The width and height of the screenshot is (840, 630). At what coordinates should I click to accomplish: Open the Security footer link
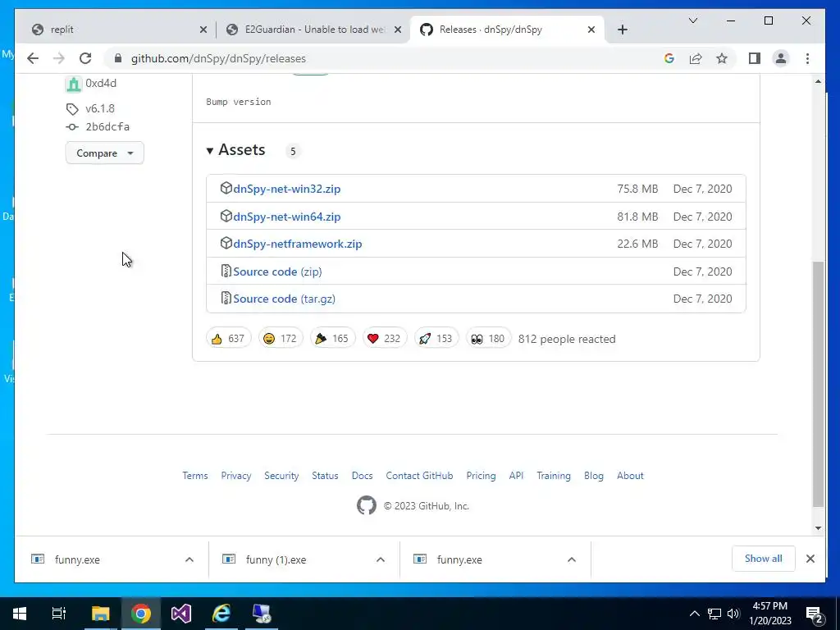pos(281,476)
